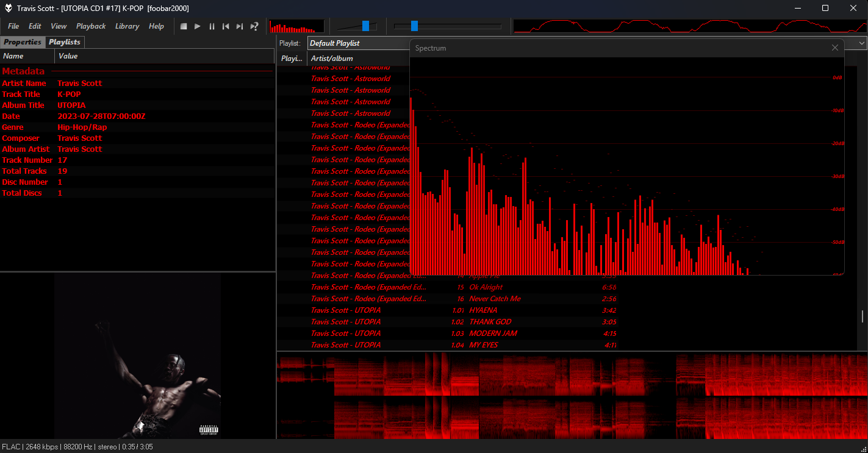Click the Value column header

[x=165, y=56]
